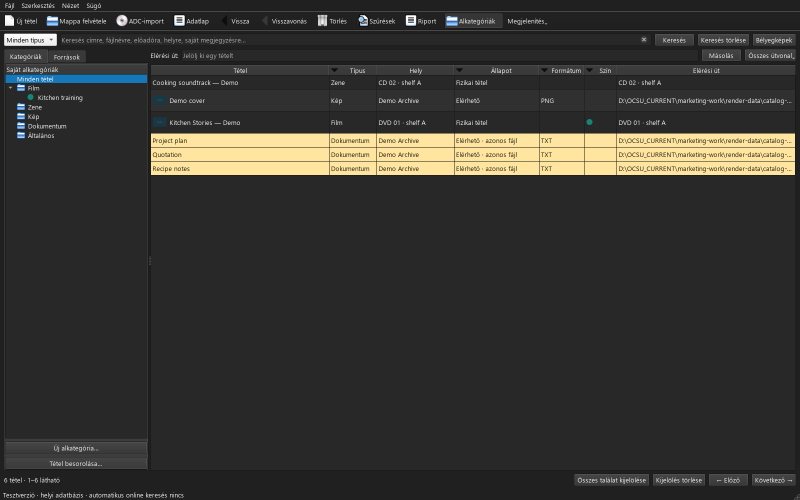Open the Formátum column filter arrow
The image size is (800, 500).
click(544, 70)
